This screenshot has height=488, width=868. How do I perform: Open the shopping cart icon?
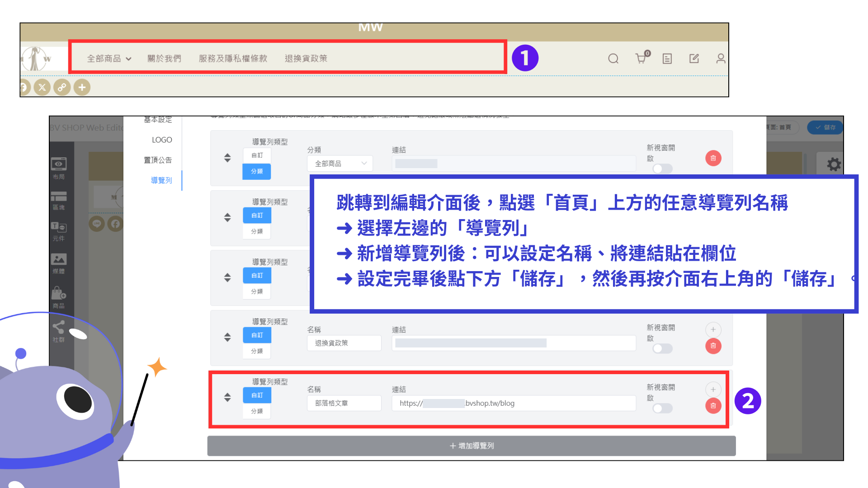pyautogui.click(x=642, y=57)
